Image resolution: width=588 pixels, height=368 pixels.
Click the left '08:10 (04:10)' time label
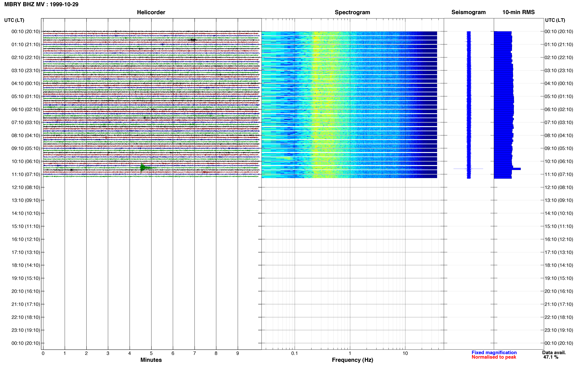26,135
